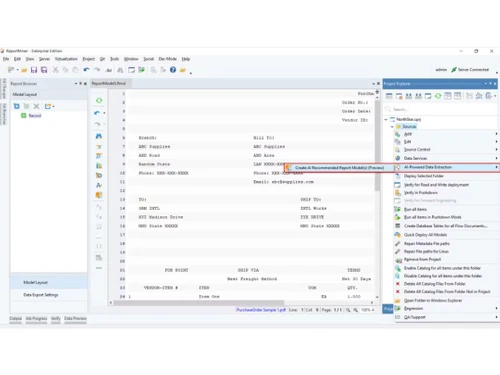Open the Project Explorer toolbar overflow dropdown
The image size is (500, 375).
point(495,96)
